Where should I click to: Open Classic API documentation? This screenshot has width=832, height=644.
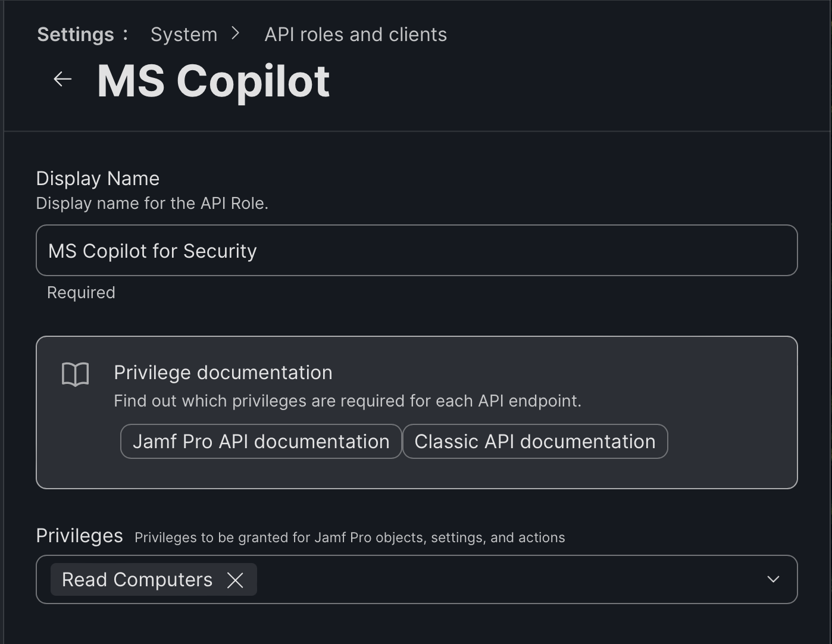535,441
